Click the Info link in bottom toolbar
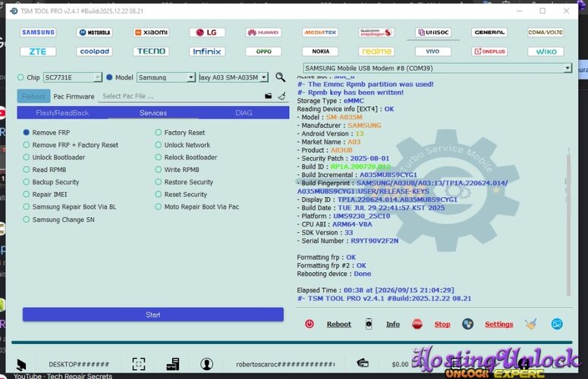The width and height of the screenshot is (588, 379). pos(393,324)
